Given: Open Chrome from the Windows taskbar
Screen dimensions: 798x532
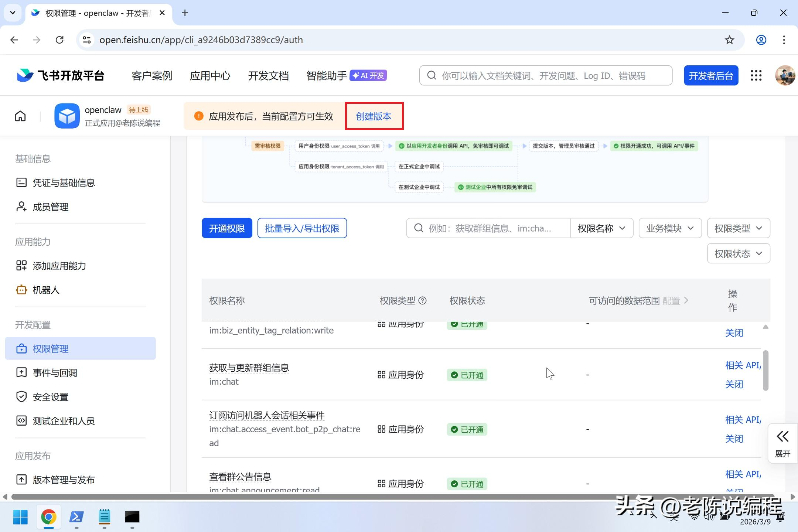Looking at the screenshot, I should point(48,517).
